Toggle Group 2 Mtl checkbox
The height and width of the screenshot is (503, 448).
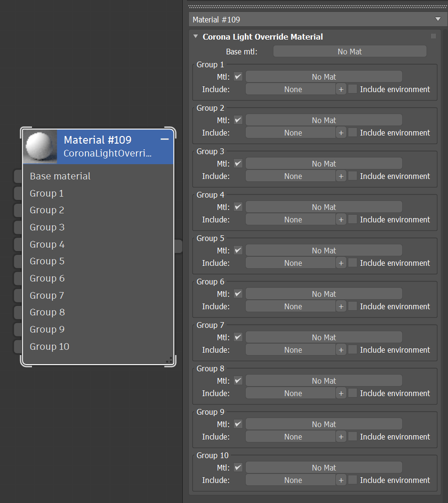point(238,120)
